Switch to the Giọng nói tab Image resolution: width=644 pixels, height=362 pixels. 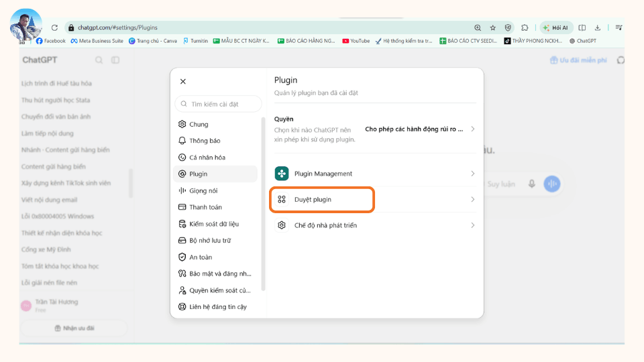(x=215, y=190)
